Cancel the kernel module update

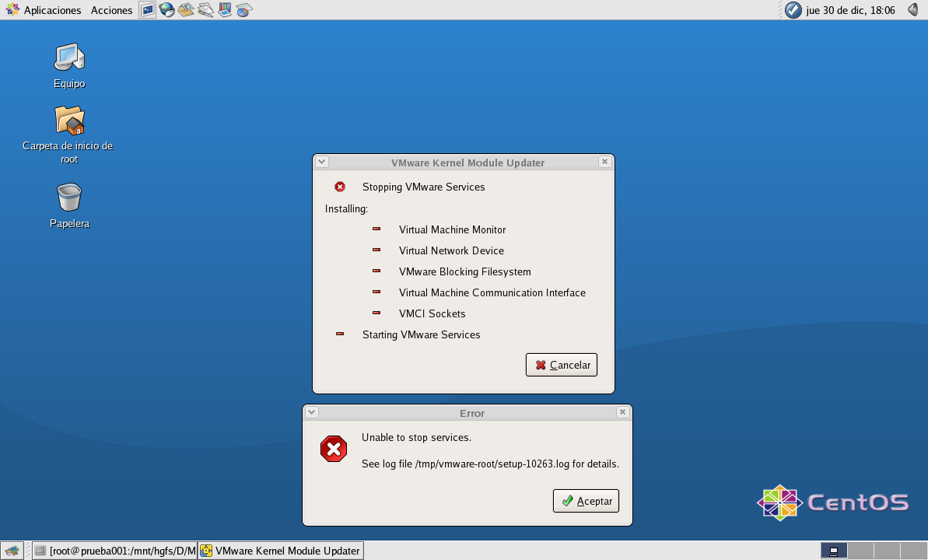[x=562, y=365]
